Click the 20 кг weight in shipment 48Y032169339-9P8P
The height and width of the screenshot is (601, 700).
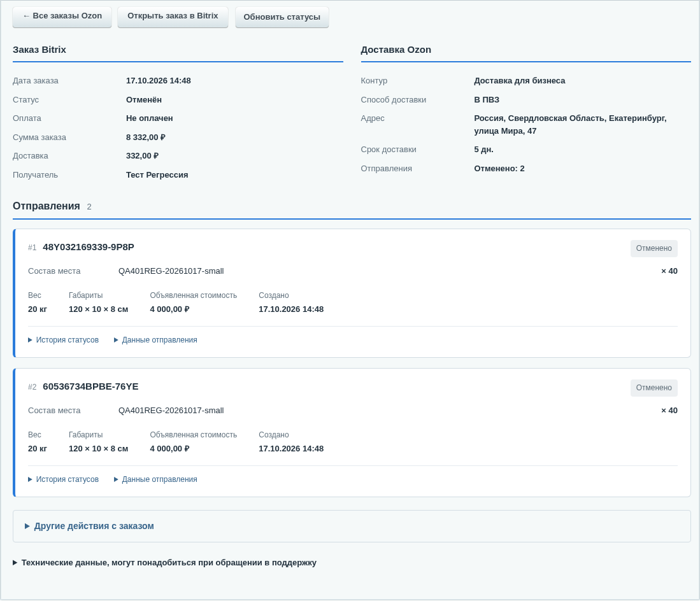coord(38,309)
